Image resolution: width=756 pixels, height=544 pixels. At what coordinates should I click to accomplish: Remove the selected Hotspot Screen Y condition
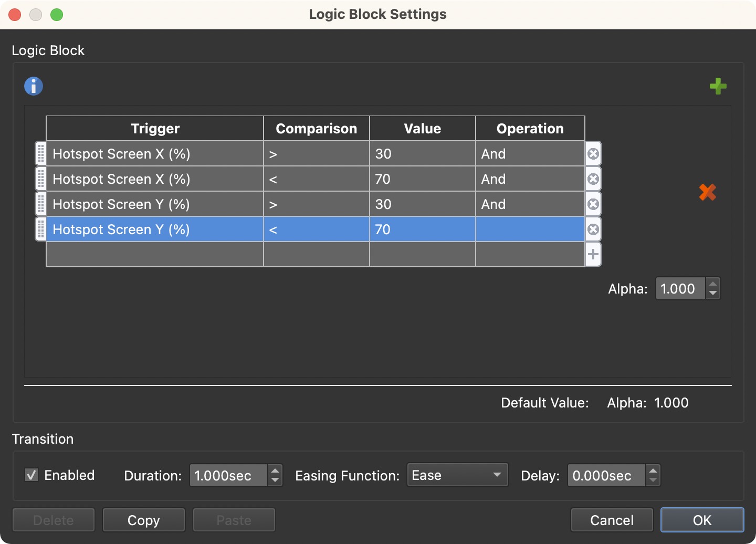coord(593,229)
